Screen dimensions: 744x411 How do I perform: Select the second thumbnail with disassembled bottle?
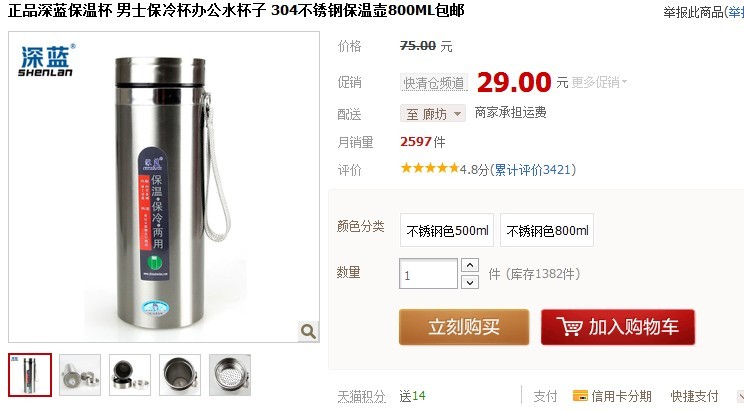[80, 375]
